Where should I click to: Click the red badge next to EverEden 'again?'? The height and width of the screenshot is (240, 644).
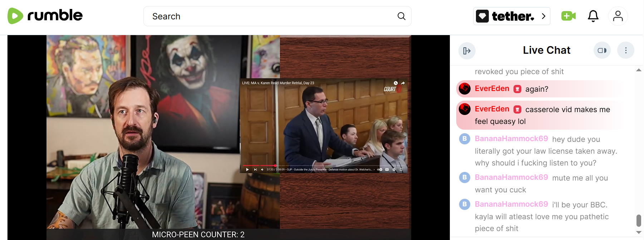[517, 89]
